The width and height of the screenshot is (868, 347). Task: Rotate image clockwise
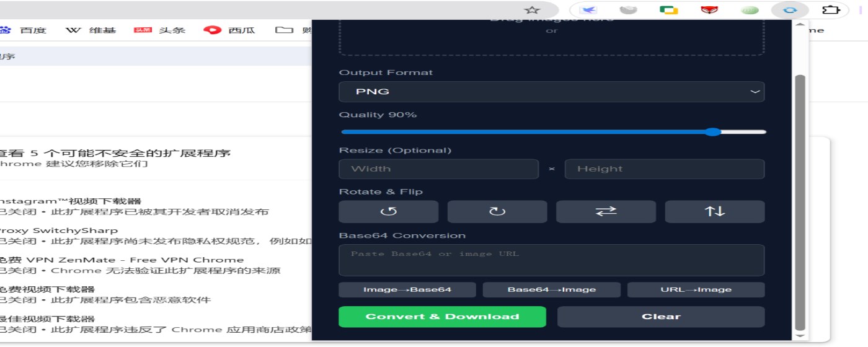(497, 211)
